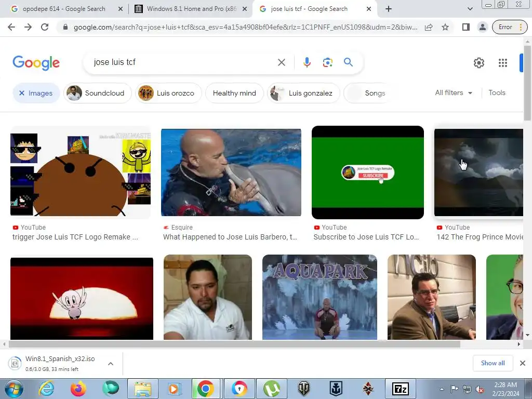This screenshot has width=532, height=399.
Task: Select the Healthy mind filter chip
Action: click(x=234, y=93)
